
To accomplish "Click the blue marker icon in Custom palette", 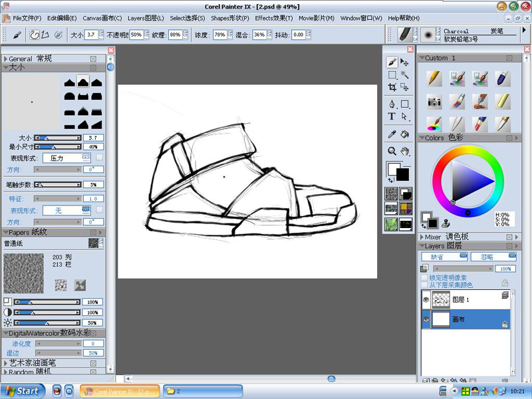I will 503,78.
